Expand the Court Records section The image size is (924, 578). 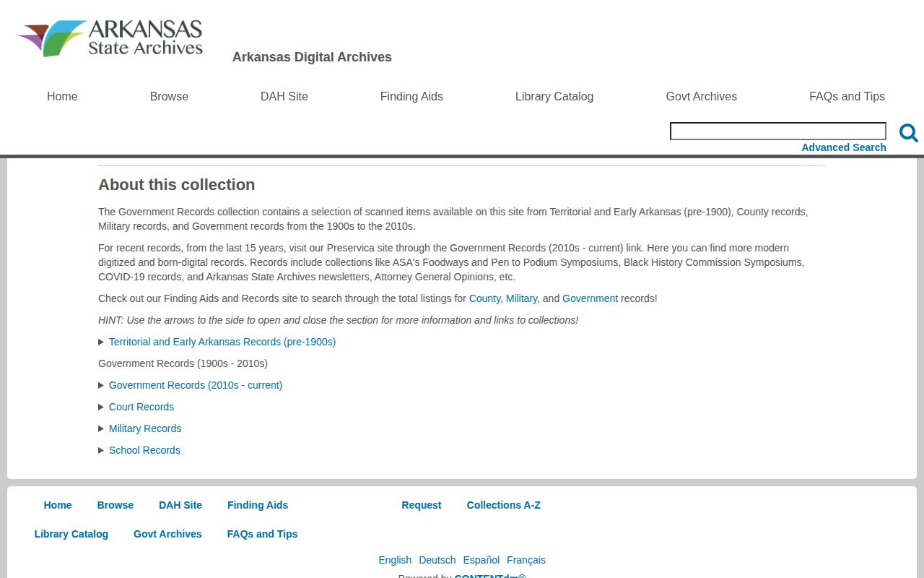coord(141,407)
